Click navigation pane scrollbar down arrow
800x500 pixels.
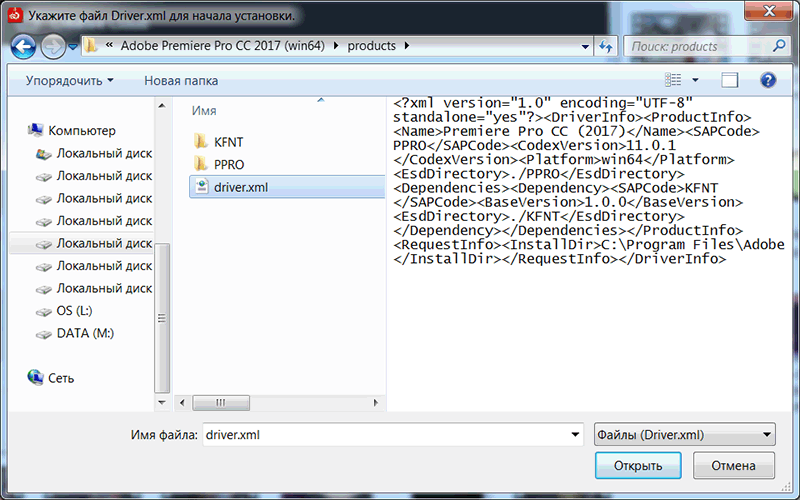click(x=162, y=403)
